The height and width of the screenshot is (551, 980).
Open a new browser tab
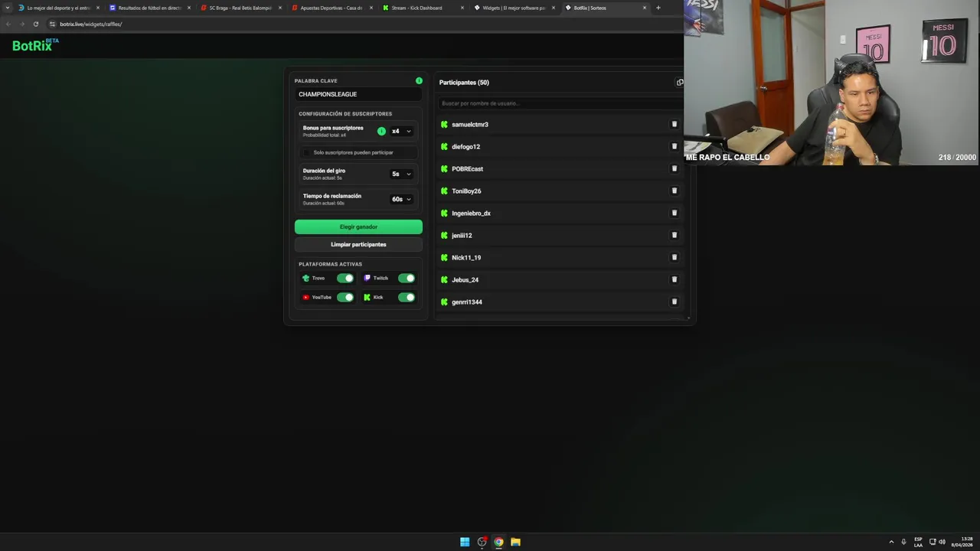click(x=658, y=8)
